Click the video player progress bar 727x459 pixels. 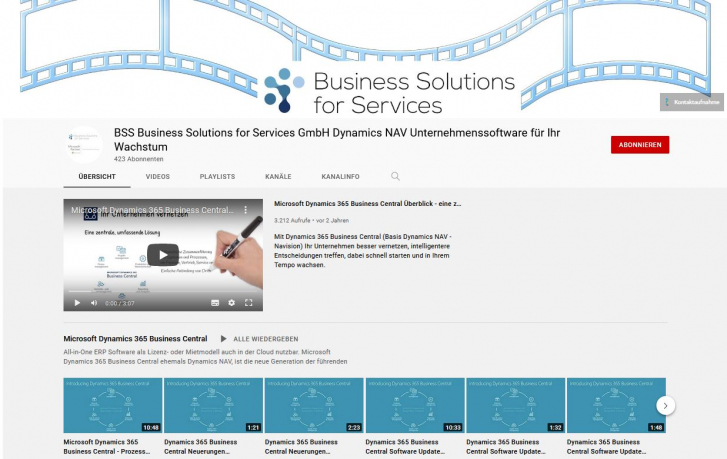coord(163,291)
